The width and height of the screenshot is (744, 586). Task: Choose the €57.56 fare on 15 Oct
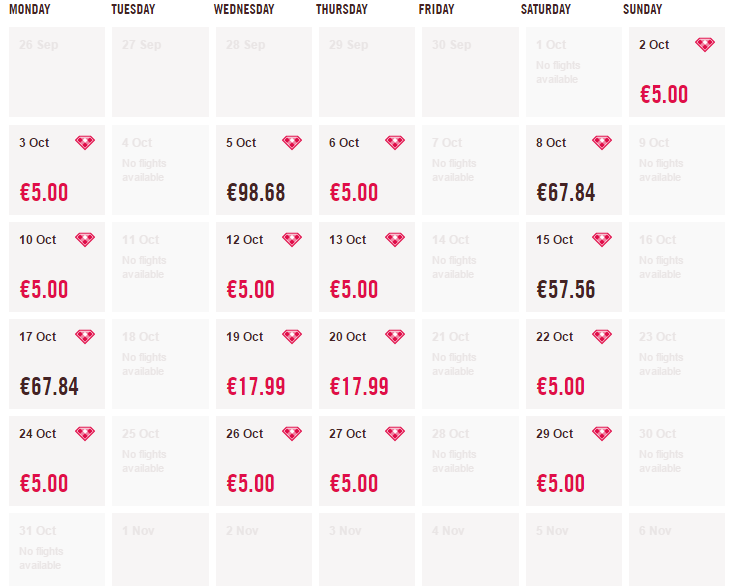coord(566,289)
